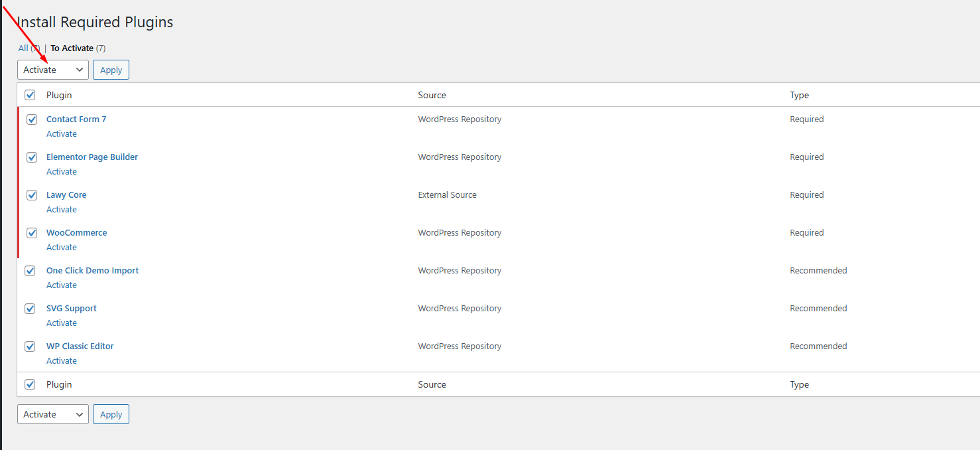Open the WP Classic Editor plugin link
Screen dimensions: 980x450
point(80,346)
